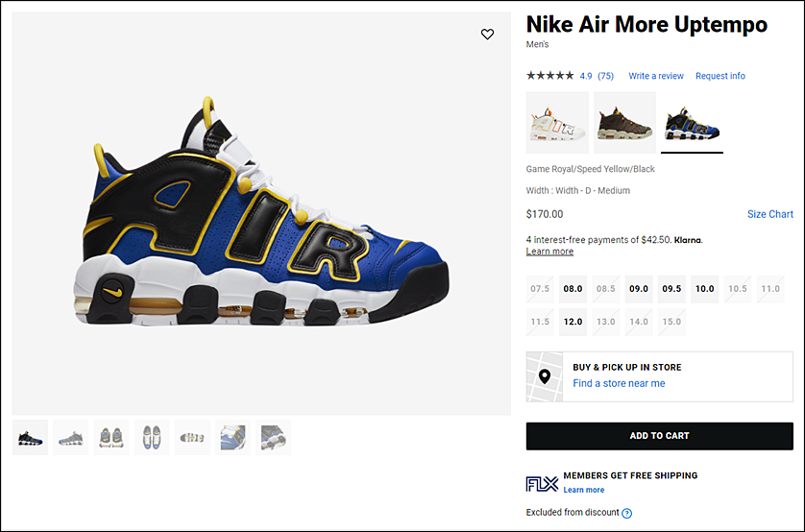Select the white colorway shoe swatch

tap(557, 123)
